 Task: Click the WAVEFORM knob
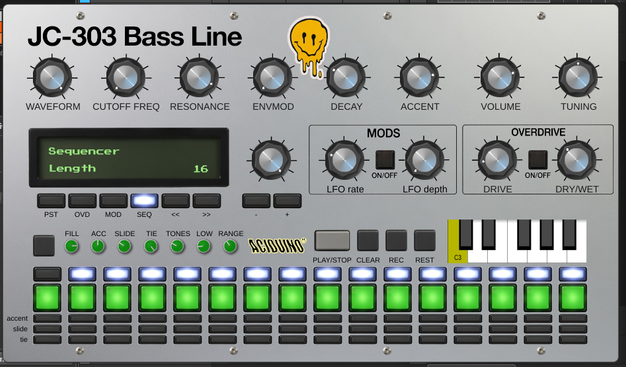(x=52, y=77)
